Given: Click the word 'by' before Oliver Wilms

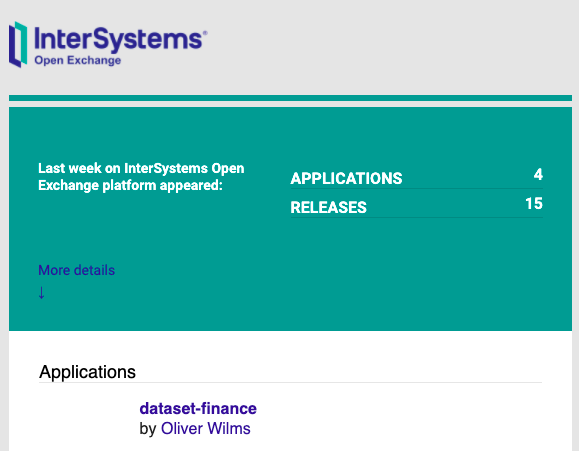Looking at the screenshot, I should [148, 429].
